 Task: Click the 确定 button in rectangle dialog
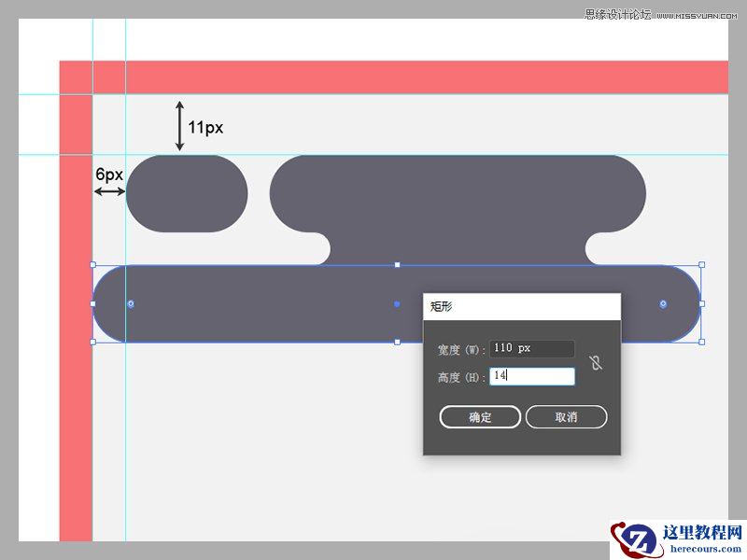pyautogui.click(x=480, y=417)
